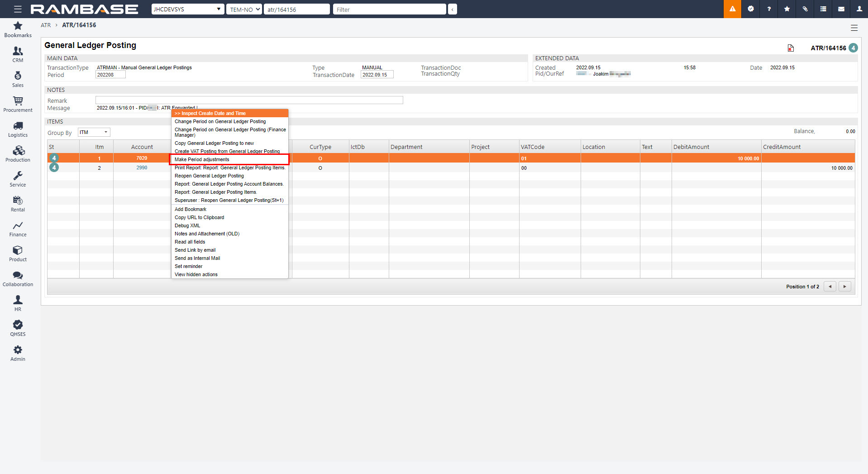Screen dimensions: 868x474
Task: Click the orange alert warning icon
Action: [x=732, y=9]
